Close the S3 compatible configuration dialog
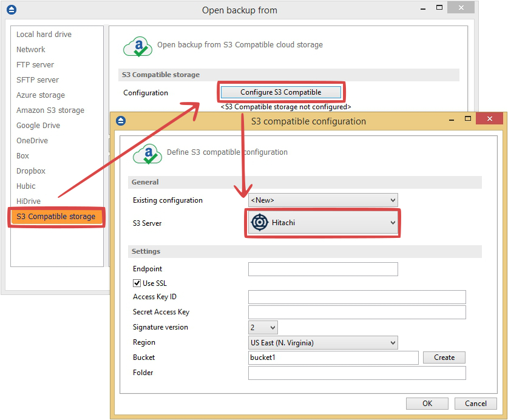 (x=490, y=118)
